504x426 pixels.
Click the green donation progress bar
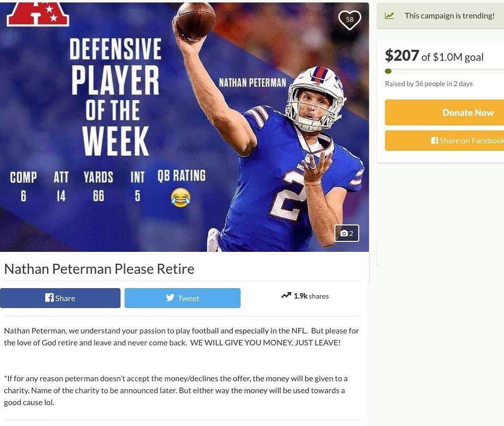pos(389,71)
